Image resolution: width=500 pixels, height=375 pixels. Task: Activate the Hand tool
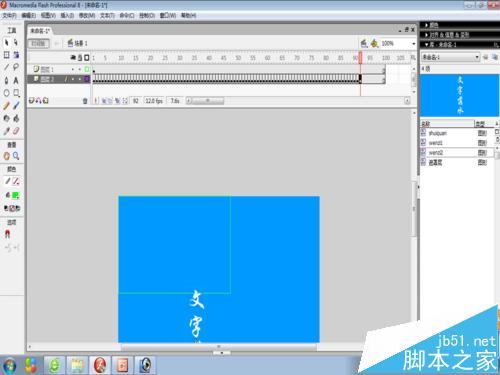(x=7, y=156)
